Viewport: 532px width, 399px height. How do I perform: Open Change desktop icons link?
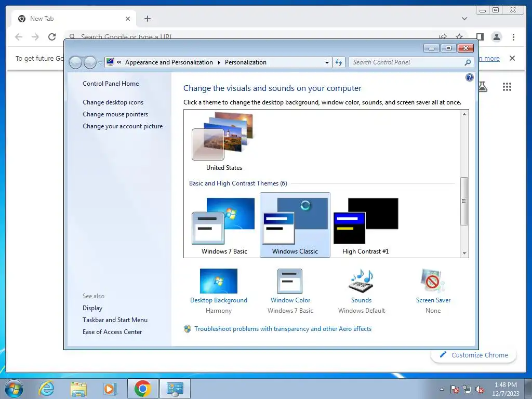[x=113, y=102]
